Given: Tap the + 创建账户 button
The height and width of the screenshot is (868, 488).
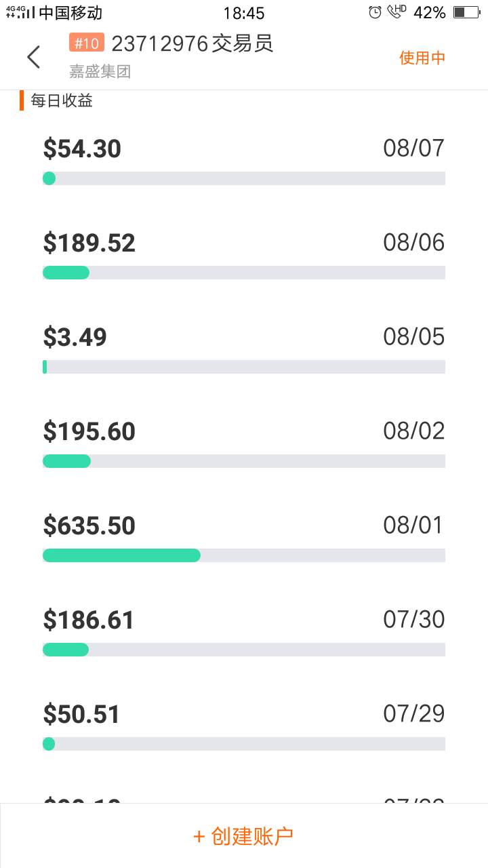Looking at the screenshot, I should [244, 836].
